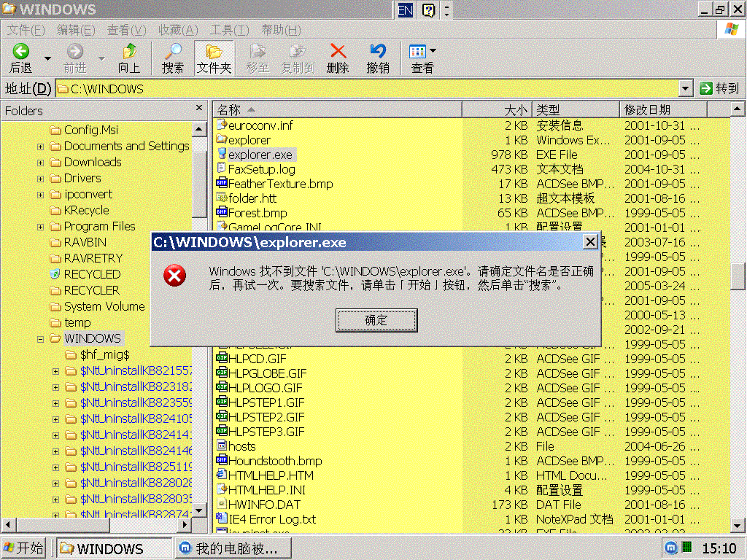This screenshot has width=747, height=560.
Task: Open the File (文件) menu
Action: point(26,30)
